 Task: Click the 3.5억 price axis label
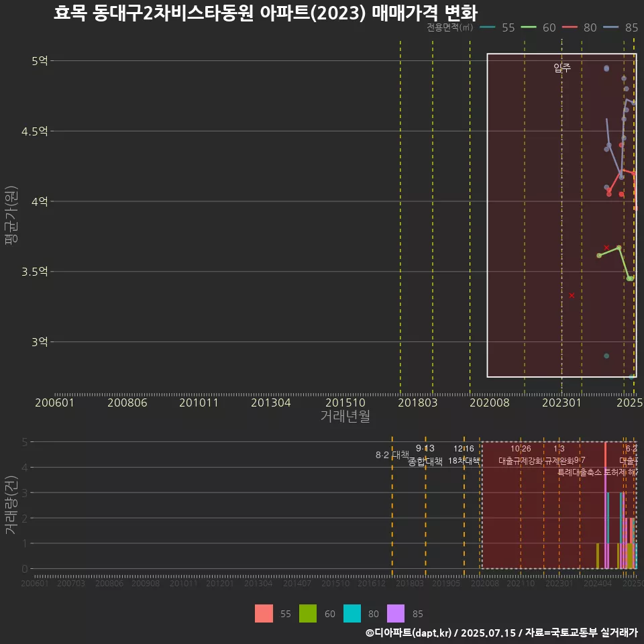pyautogui.click(x=35, y=272)
